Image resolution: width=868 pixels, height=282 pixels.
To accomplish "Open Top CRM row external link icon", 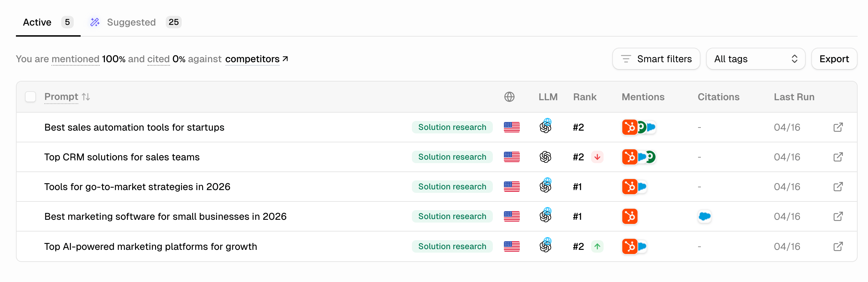I will click(838, 157).
